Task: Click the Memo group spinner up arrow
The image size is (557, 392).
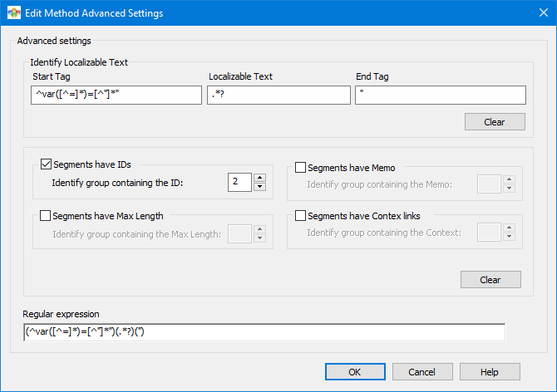Action: click(x=509, y=179)
